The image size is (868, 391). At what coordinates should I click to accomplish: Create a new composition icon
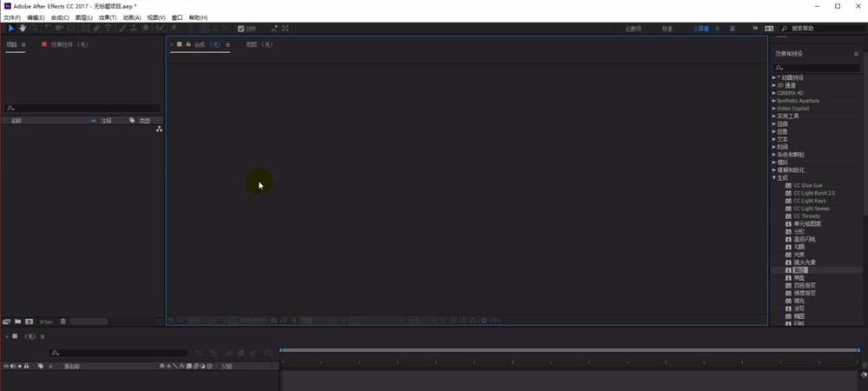point(29,321)
